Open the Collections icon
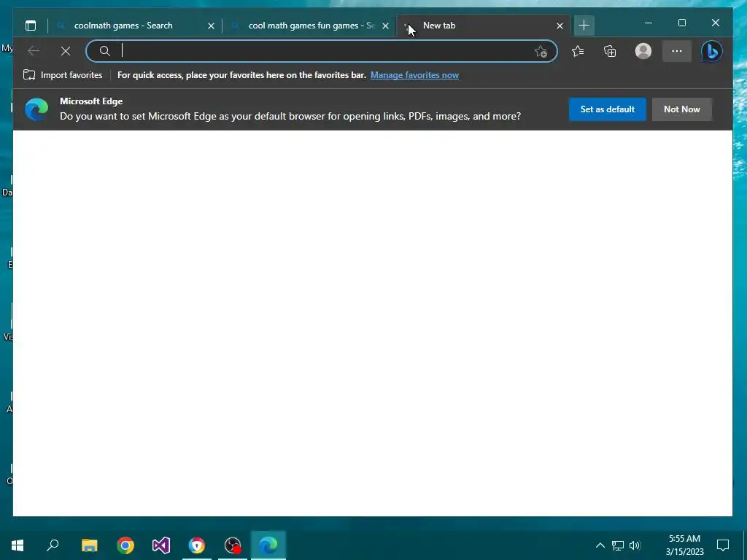 click(611, 51)
